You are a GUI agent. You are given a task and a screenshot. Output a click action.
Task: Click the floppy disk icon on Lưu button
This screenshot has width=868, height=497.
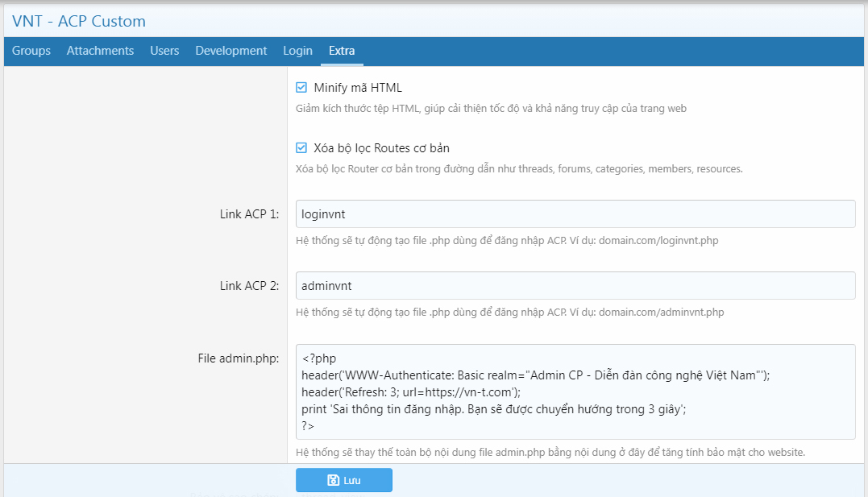click(333, 480)
